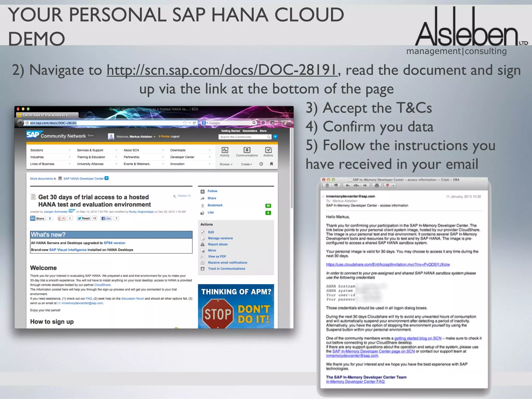Click the Follow link
532x399 pixels.
212,191
